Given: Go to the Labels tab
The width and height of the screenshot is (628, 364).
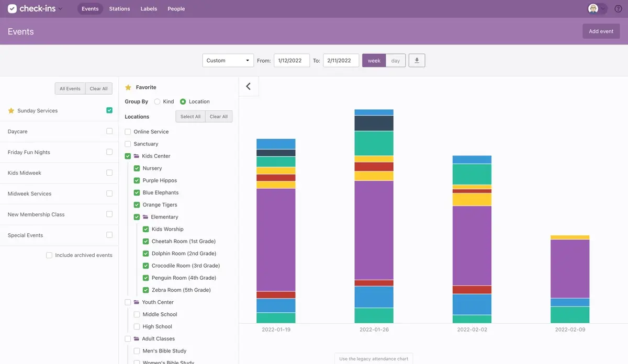Looking at the screenshot, I should coord(149,9).
